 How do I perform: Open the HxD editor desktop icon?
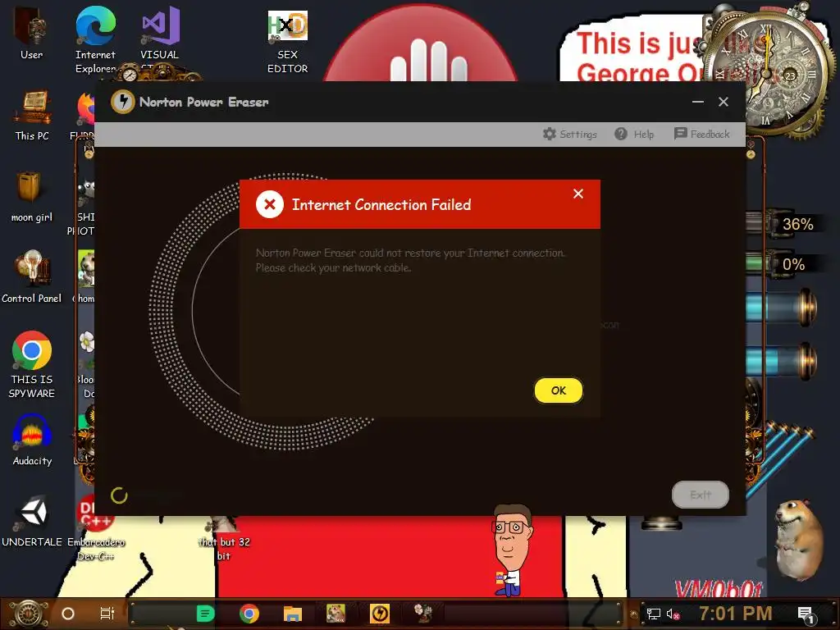coord(288,42)
